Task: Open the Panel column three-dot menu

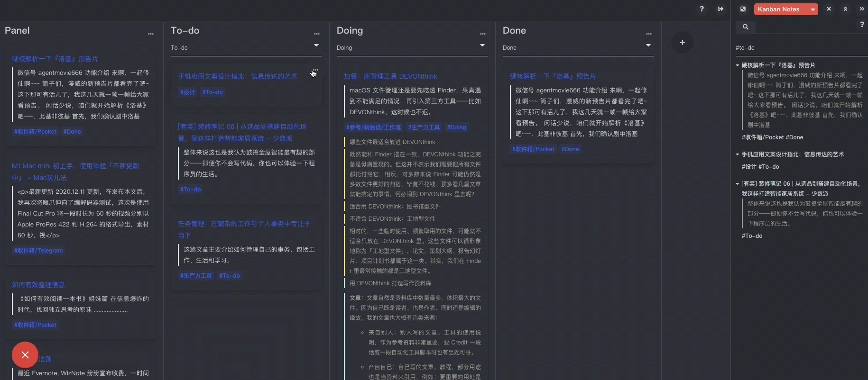Action: coord(151,34)
